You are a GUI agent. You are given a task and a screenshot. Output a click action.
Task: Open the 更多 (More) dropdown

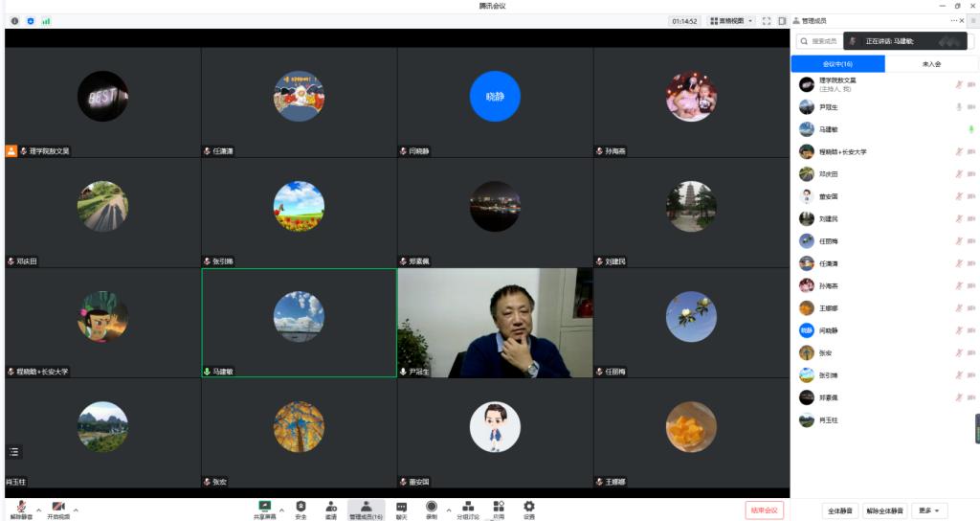point(929,510)
